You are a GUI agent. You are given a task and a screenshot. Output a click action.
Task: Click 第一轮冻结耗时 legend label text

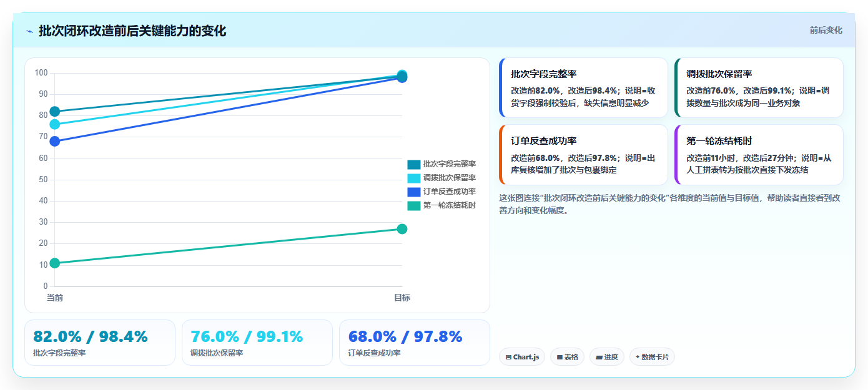tap(450, 205)
